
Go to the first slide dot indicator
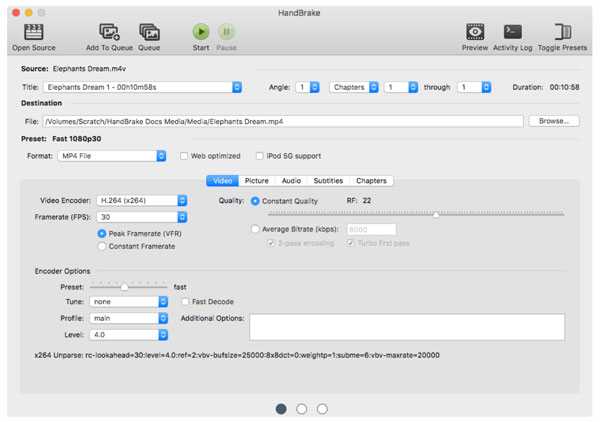click(x=281, y=409)
